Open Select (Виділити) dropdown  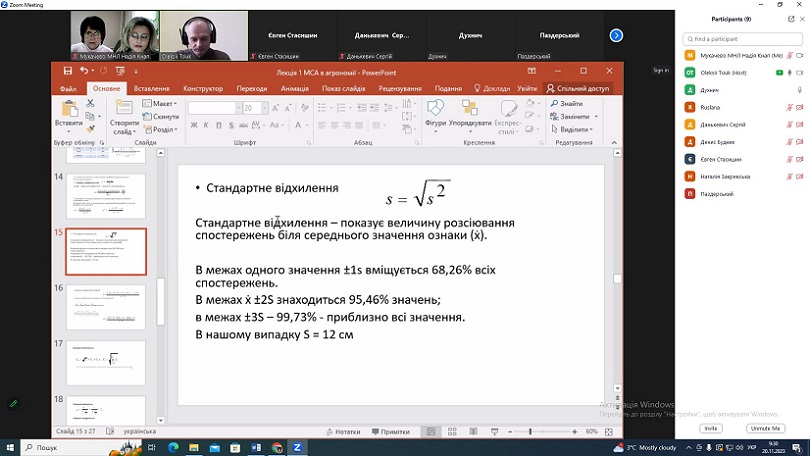(572, 129)
